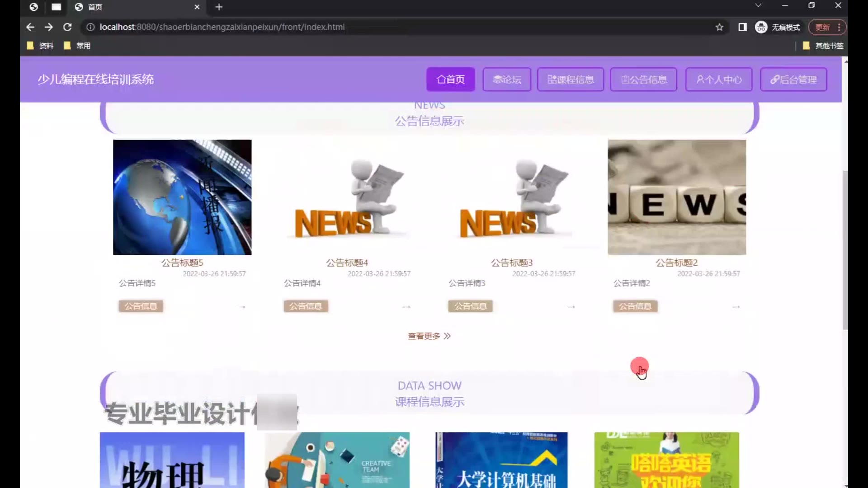Open browser menu via three dots
Viewport: 868px width, 488px height.
839,27
